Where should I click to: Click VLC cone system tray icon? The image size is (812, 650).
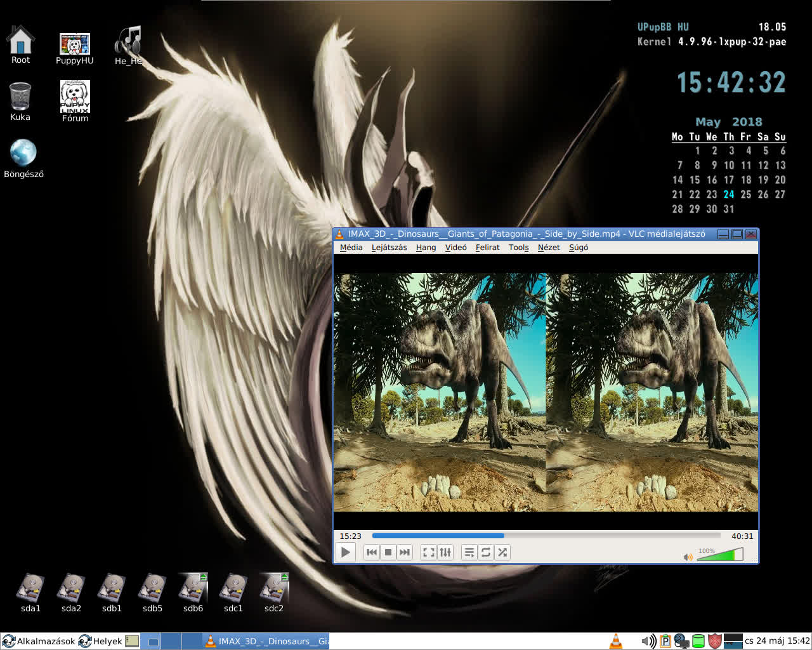615,641
